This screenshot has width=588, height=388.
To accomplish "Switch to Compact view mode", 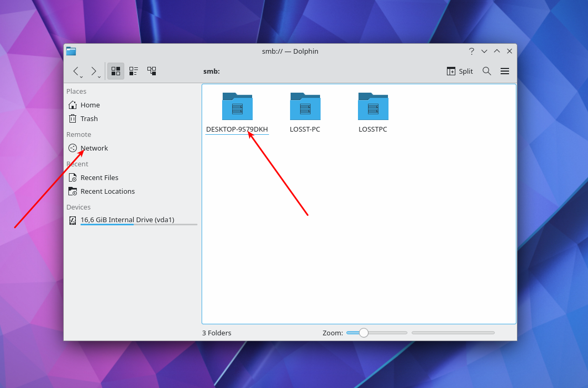I will point(134,71).
